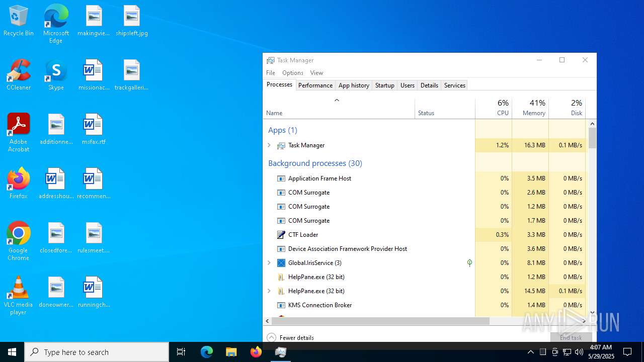Open the Skype desktop shortcut

point(56,75)
